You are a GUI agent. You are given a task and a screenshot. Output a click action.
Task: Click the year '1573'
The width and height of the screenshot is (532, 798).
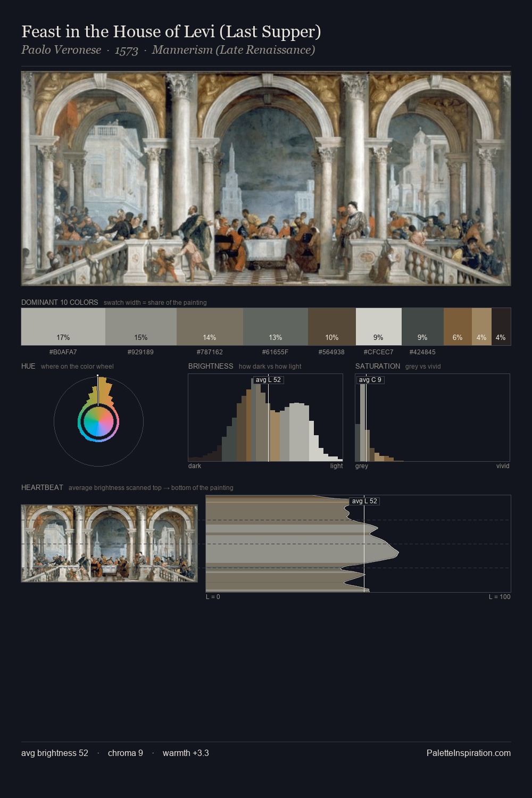127,50
